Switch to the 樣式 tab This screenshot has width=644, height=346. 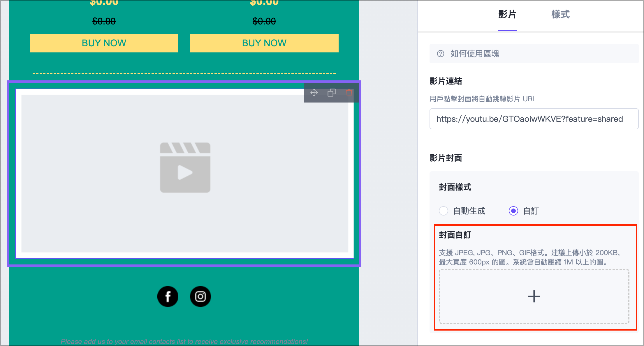point(560,14)
